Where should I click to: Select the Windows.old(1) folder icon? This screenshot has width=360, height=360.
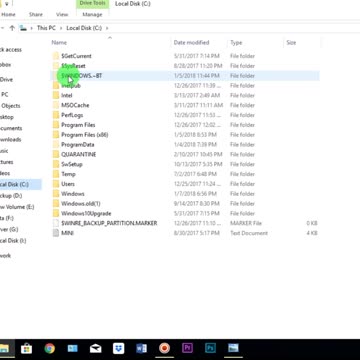tap(56, 204)
